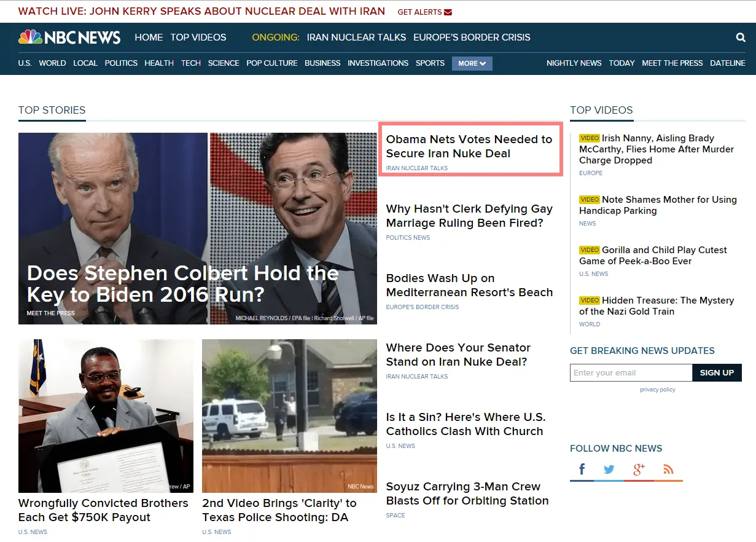Play Gorilla and Child Peek-a-Boo video
Screen dimensions: 756x542
(653, 256)
